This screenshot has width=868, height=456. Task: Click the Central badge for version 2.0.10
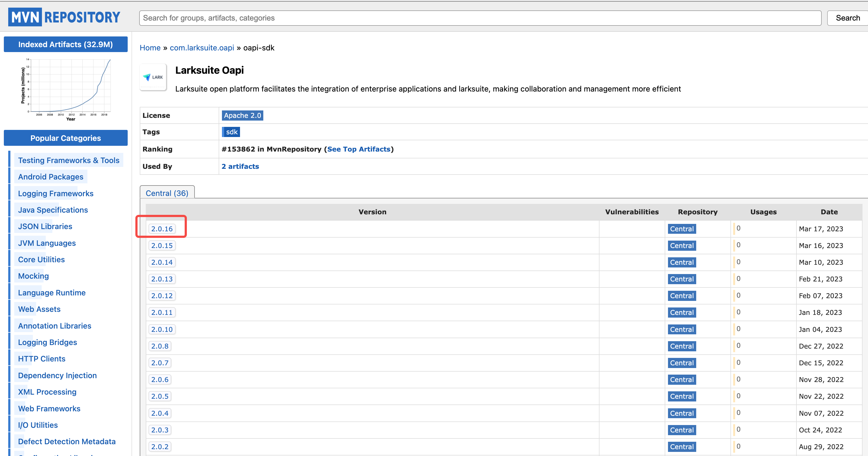coord(682,329)
